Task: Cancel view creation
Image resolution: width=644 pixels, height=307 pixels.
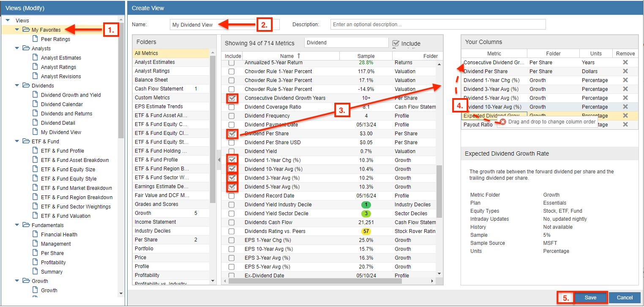Action: pos(625,298)
